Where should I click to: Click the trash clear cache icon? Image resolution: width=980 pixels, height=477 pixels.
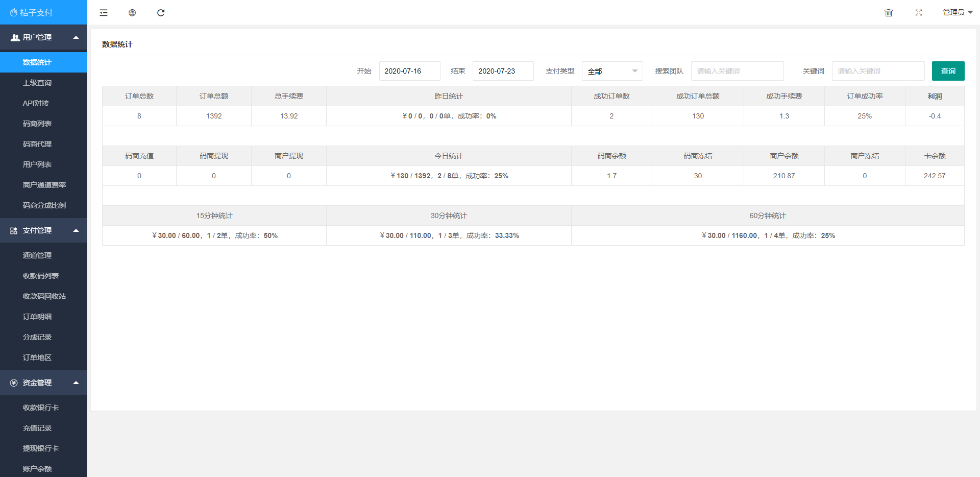(889, 13)
